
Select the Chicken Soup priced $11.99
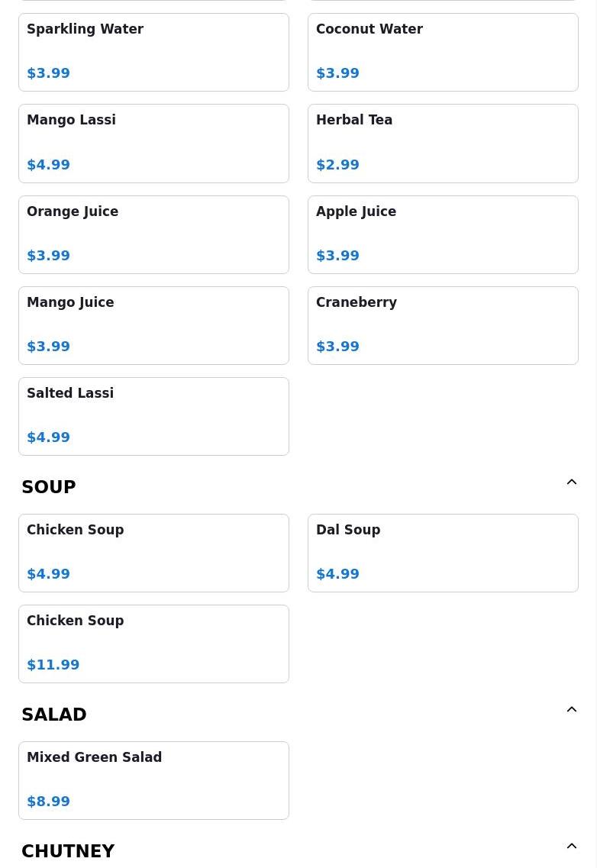(154, 644)
